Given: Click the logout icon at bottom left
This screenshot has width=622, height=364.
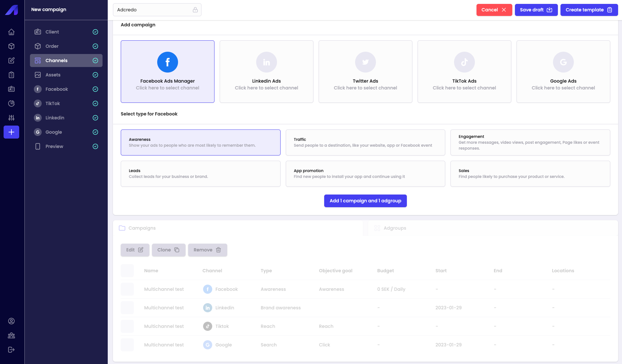Looking at the screenshot, I should point(11,350).
